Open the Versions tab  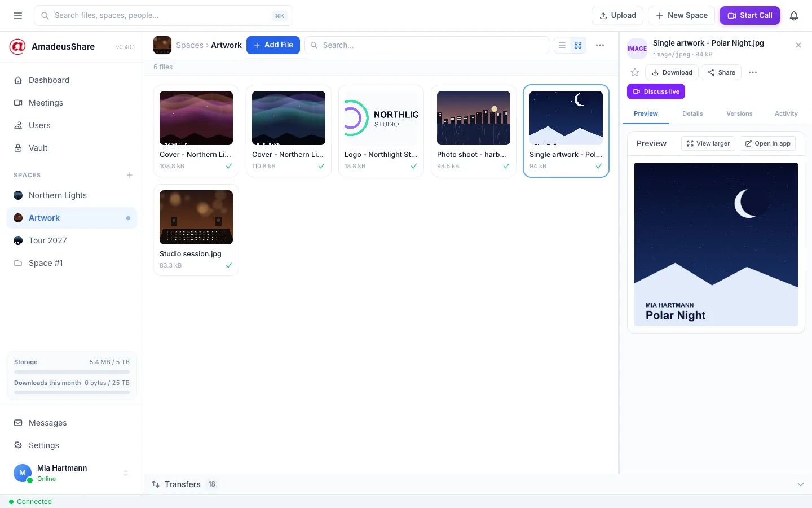click(x=739, y=114)
